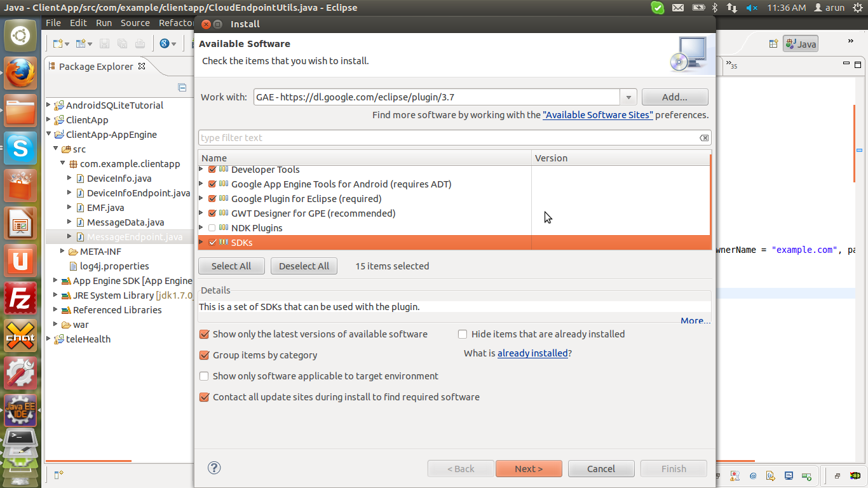868x488 pixels.
Task: Select the Package Explorer tab
Action: [x=96, y=66]
